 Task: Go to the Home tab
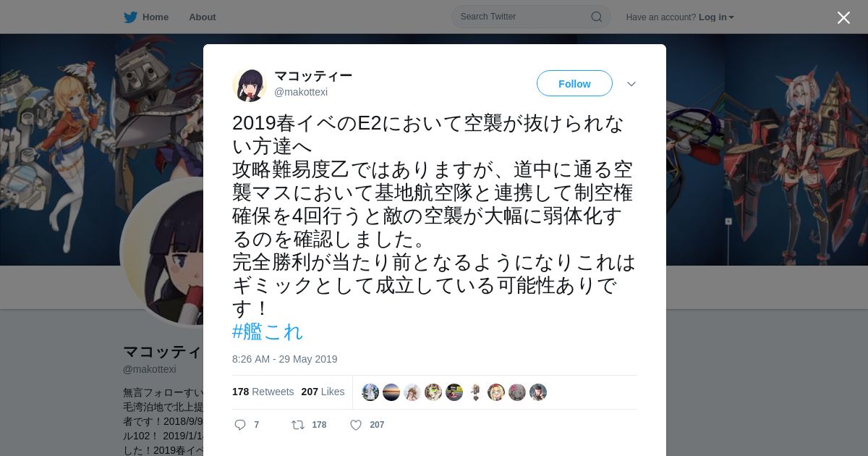pyautogui.click(x=146, y=17)
